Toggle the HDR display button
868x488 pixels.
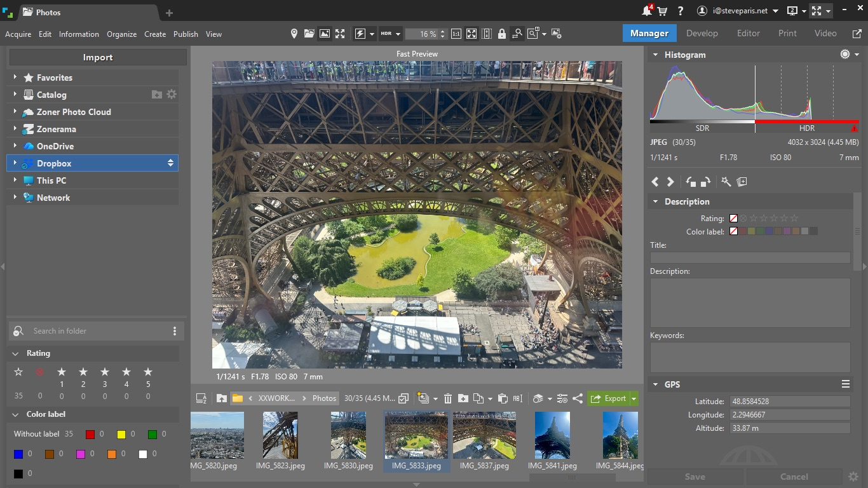coord(386,34)
